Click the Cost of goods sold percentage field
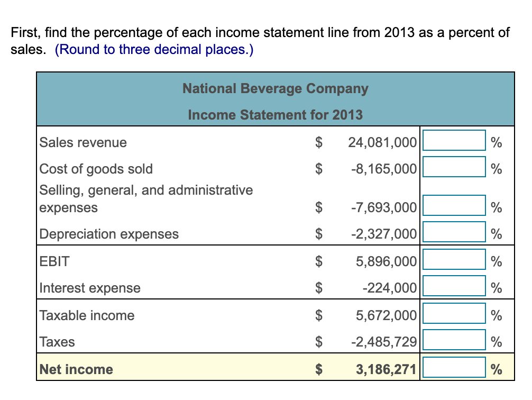 coord(453,167)
